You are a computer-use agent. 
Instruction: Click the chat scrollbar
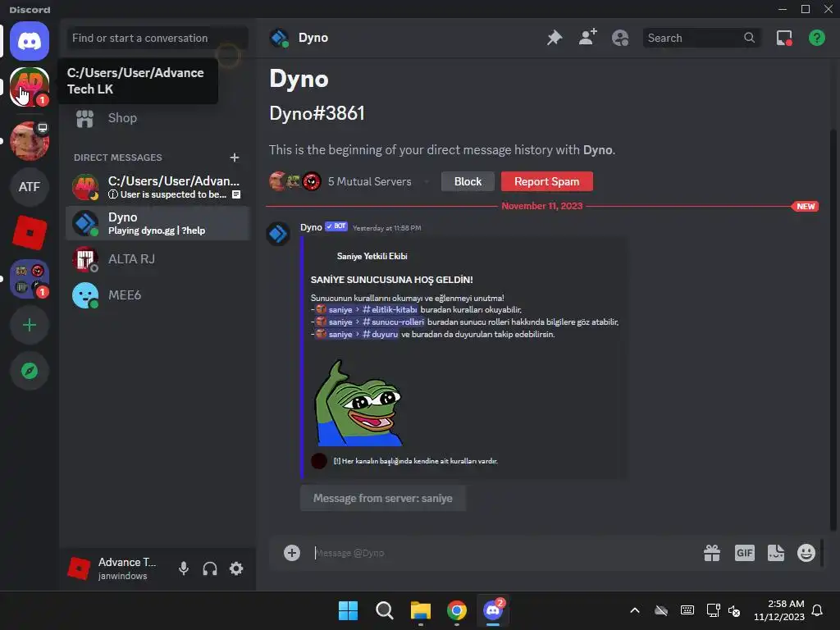coord(833,330)
